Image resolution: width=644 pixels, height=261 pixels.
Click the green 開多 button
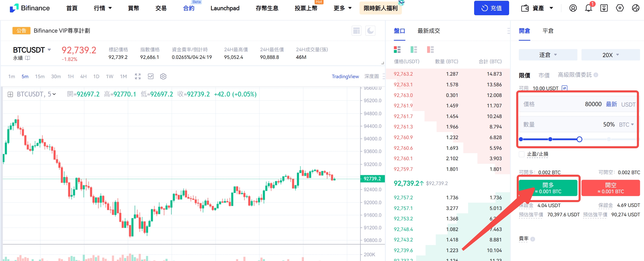[548, 188]
